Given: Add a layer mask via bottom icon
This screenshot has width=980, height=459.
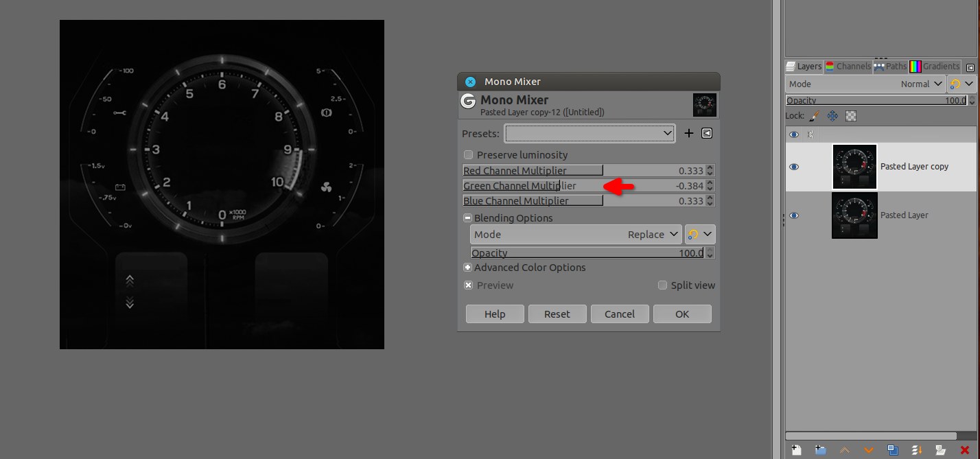Looking at the screenshot, I should pyautogui.click(x=941, y=450).
